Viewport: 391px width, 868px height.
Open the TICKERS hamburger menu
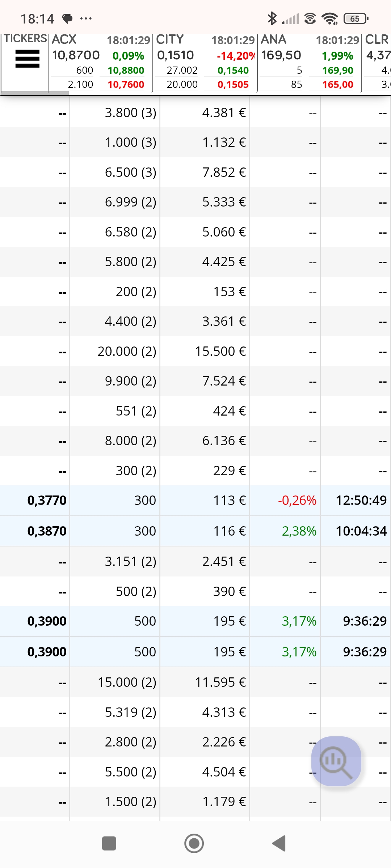click(x=27, y=59)
